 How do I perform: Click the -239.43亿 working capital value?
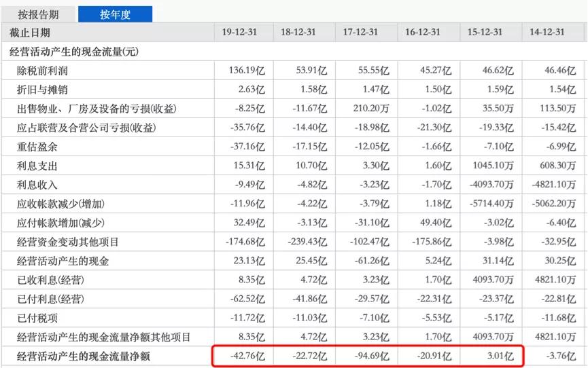tap(307, 242)
